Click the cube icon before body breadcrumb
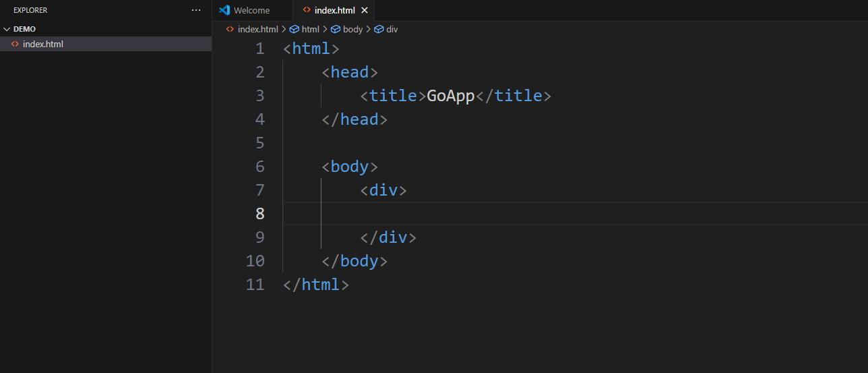Screen dimensions: 868x373 pos(336,29)
